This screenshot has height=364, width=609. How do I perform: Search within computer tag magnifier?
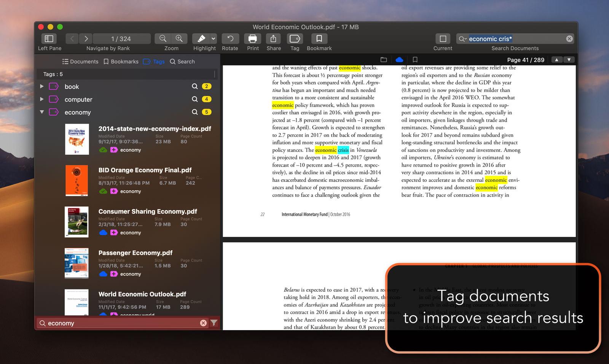coord(194,99)
